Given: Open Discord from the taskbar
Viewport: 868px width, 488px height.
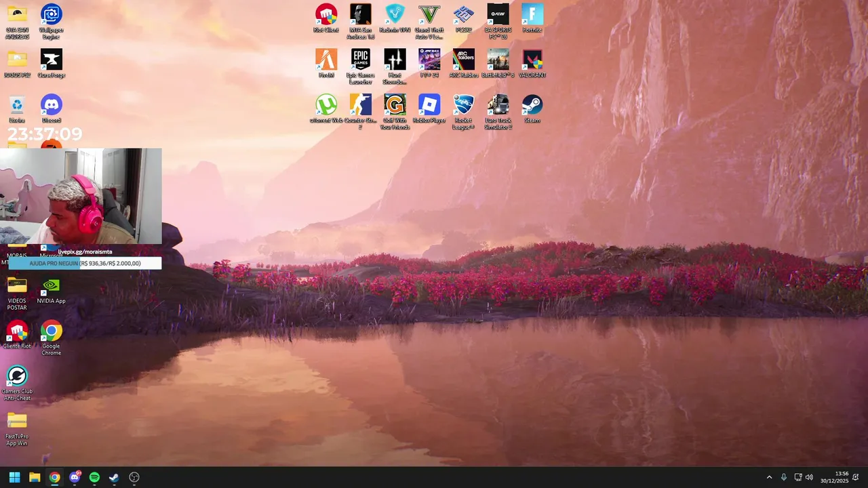Looking at the screenshot, I should tap(75, 477).
